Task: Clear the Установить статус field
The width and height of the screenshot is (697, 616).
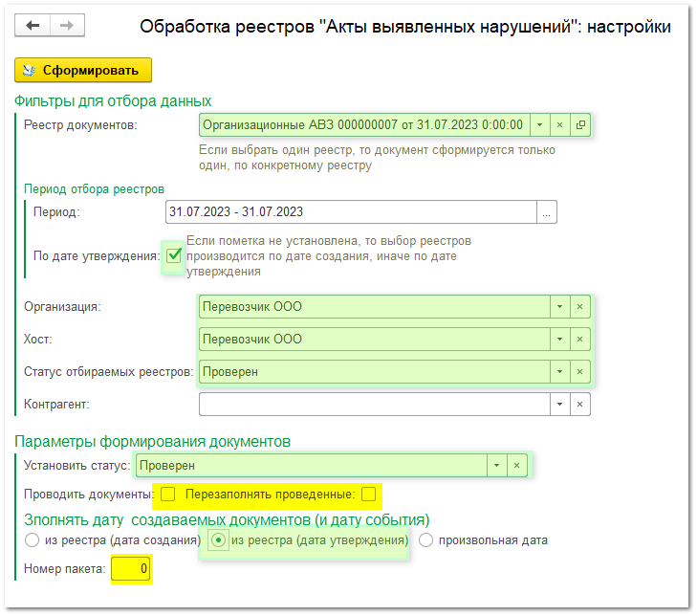Action: [516, 465]
